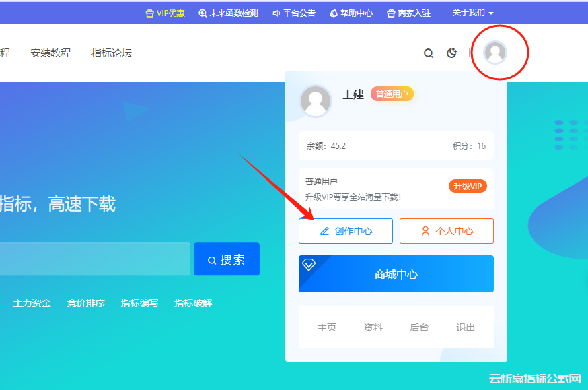Select the 主力资金 keyword tag
Image resolution: width=588 pixels, height=390 pixels.
[x=32, y=303]
